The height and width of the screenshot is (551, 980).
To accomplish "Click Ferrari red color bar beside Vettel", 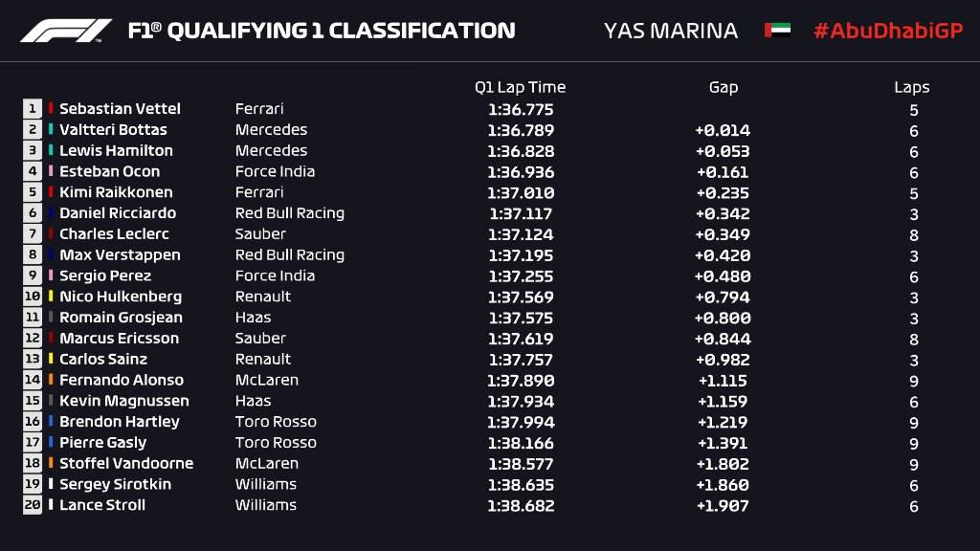I will [x=51, y=109].
